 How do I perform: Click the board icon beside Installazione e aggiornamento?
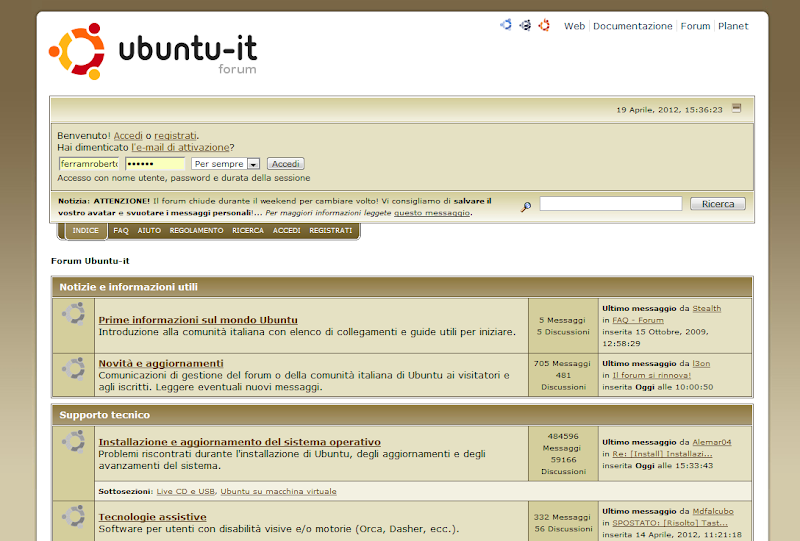pyautogui.click(x=73, y=441)
